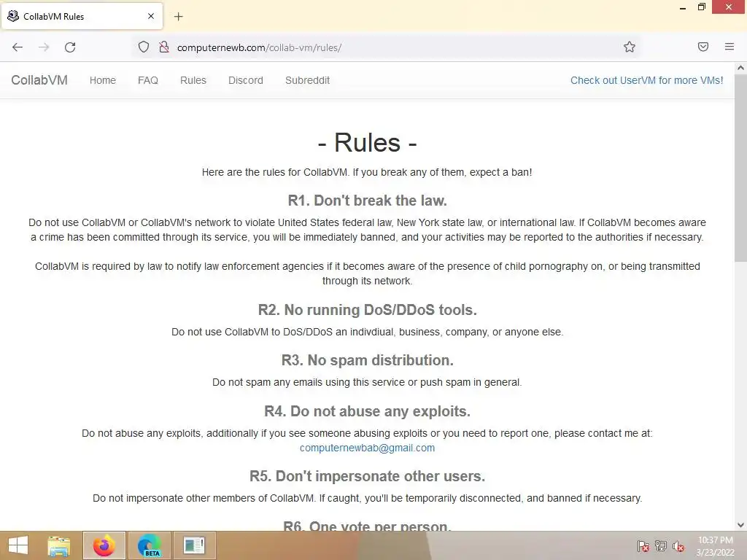Click the '- Rules -' page heading
Image resolution: width=747 pixels, height=560 pixels.
(368, 142)
